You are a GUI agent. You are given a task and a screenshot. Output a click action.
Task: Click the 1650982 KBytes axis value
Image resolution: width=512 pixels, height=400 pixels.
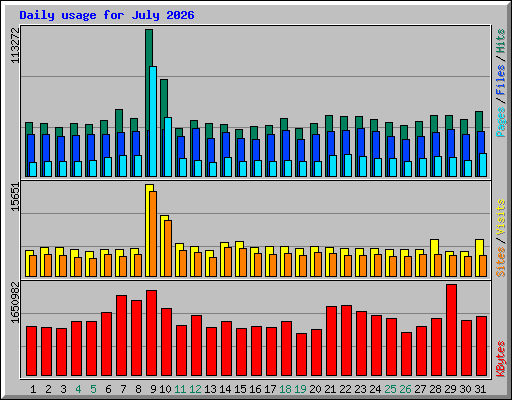[15, 303]
